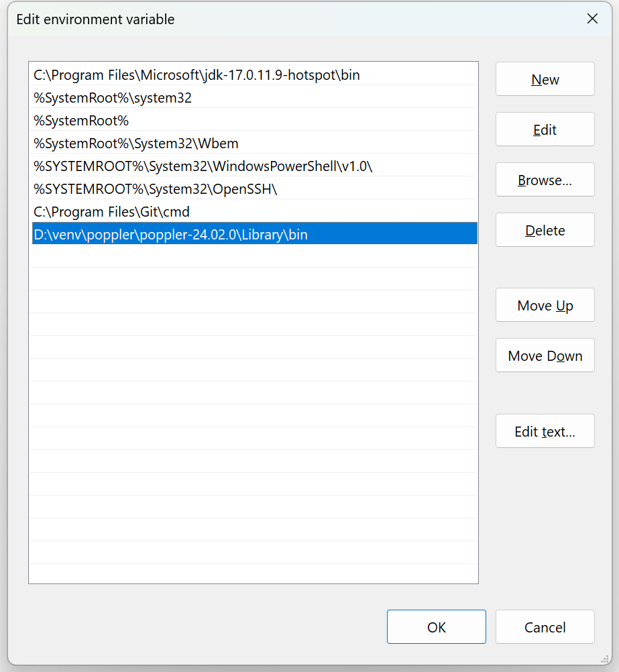
Task: Select the plain %SystemRoot% entry
Action: 81,121
